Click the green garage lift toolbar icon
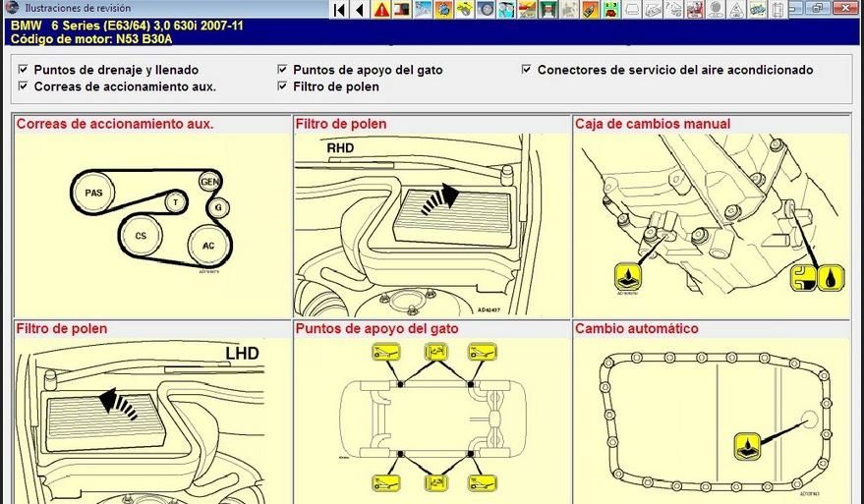 pos(548,10)
